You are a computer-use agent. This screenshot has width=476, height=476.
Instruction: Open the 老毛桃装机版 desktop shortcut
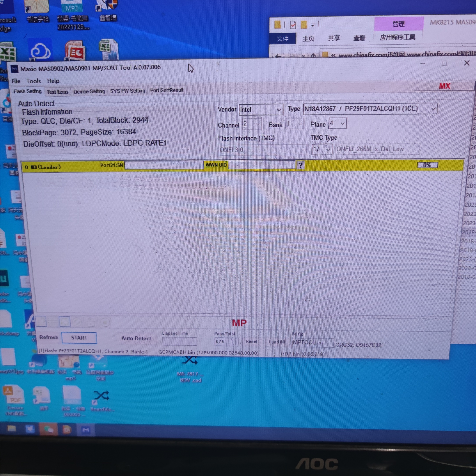click(40, 365)
